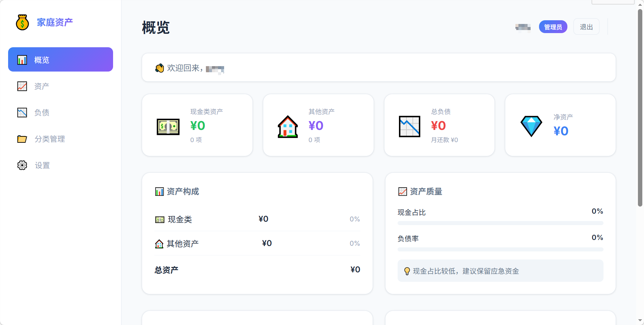This screenshot has height=325, width=644.
Task: Click the green ¥0 cash assets value
Action: click(198, 126)
